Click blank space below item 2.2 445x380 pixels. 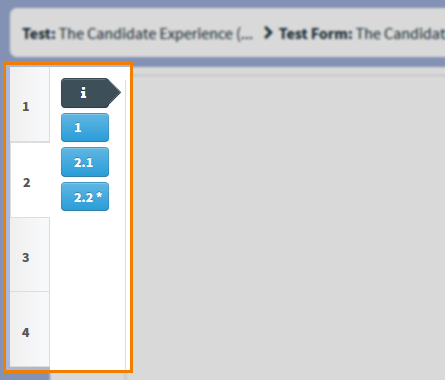click(x=87, y=290)
